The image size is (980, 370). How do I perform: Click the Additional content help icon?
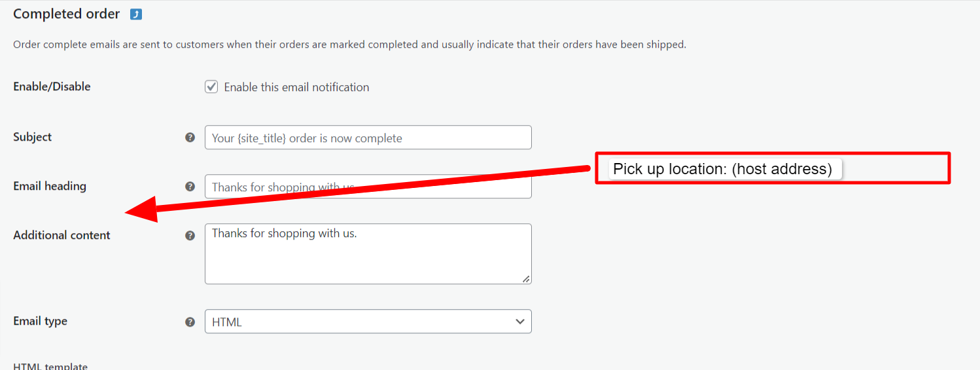190,236
